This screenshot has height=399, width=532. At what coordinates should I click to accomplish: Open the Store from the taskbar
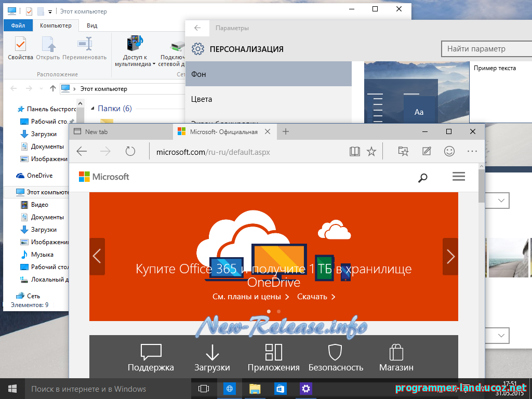[x=280, y=389]
